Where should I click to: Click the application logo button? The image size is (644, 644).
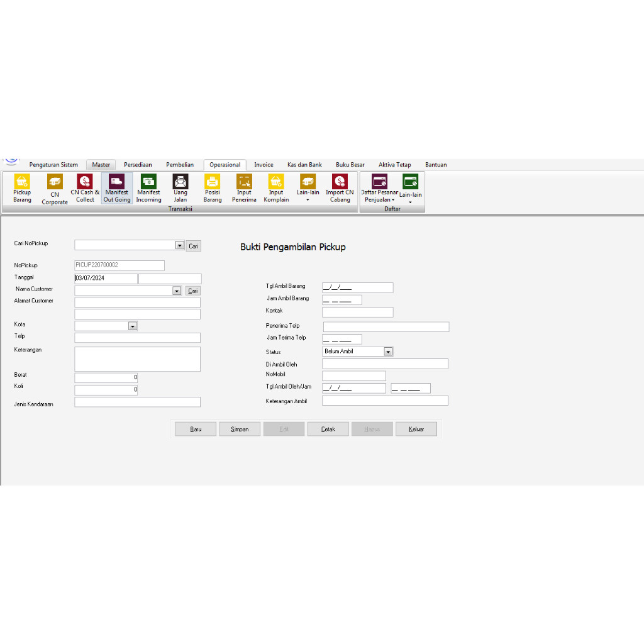tap(11, 161)
